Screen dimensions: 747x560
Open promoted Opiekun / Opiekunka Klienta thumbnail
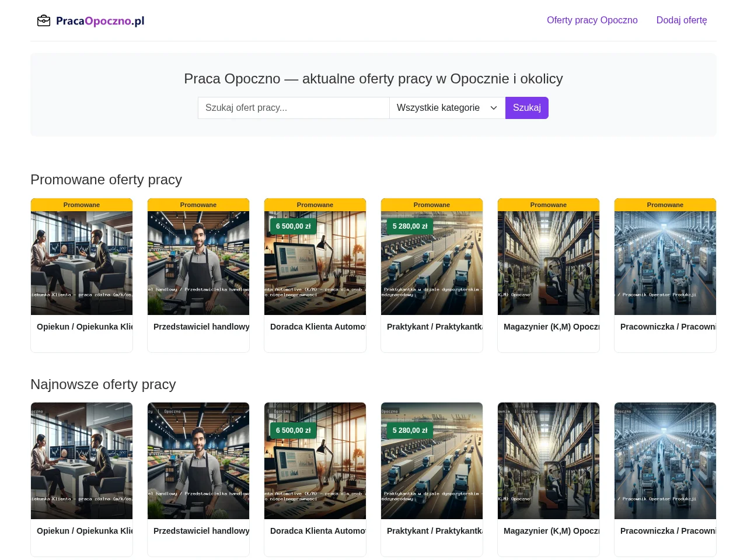tap(82, 263)
